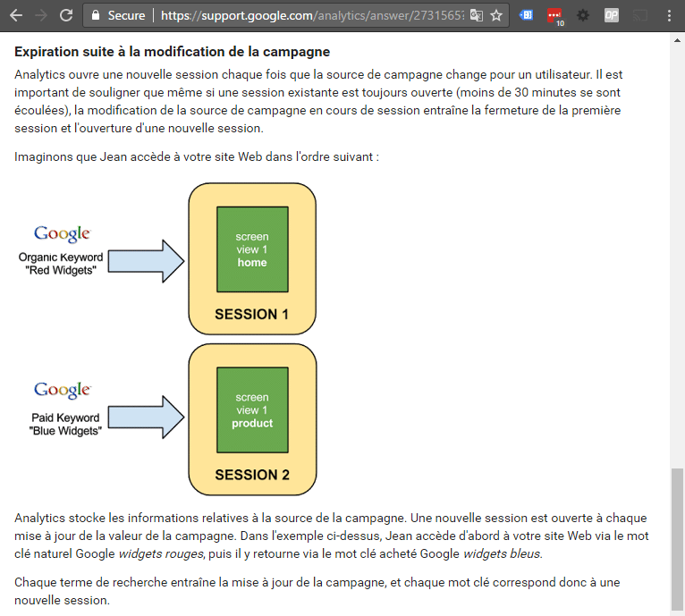Click the browser back arrow
The height and width of the screenshot is (616, 685).
pos(16,15)
